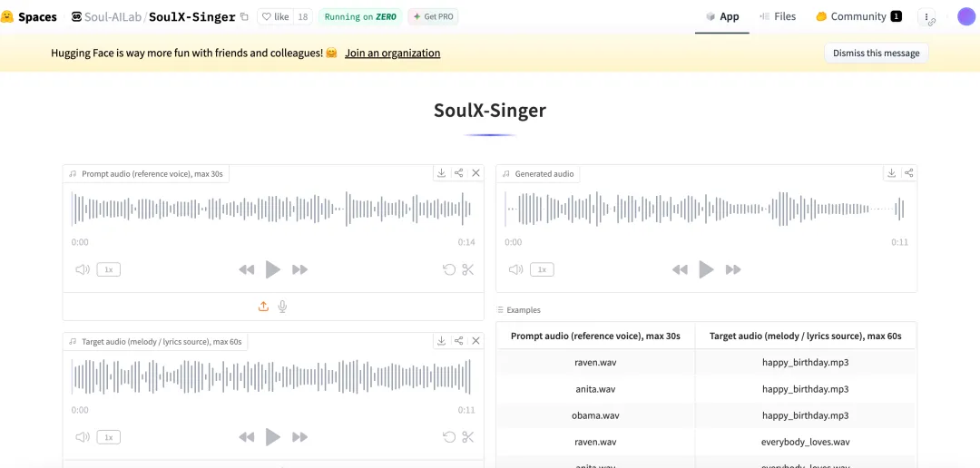View the 18 likes count

click(x=302, y=17)
